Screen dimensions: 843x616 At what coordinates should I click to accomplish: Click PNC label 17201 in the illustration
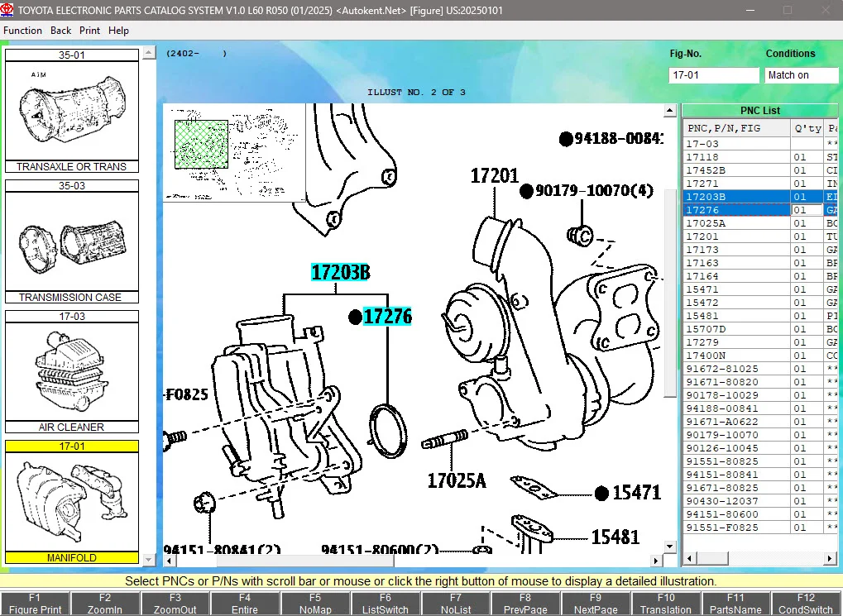(495, 176)
